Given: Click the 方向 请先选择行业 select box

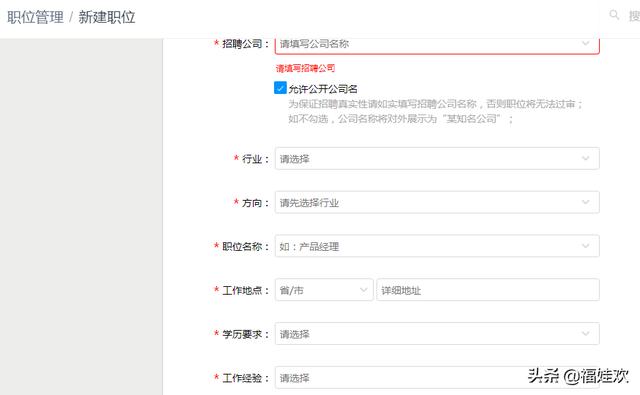Looking at the screenshot, I should (x=437, y=202).
